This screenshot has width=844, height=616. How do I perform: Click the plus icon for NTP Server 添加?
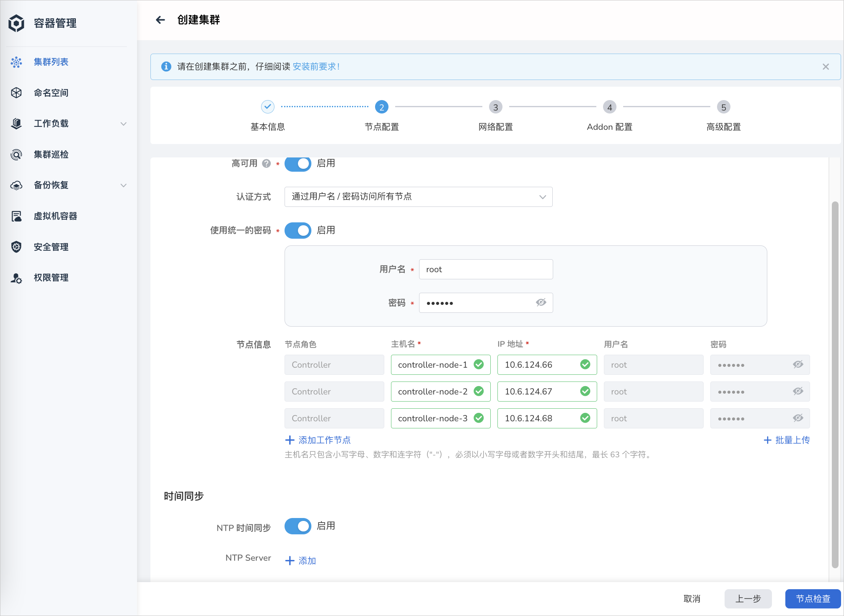[290, 561]
